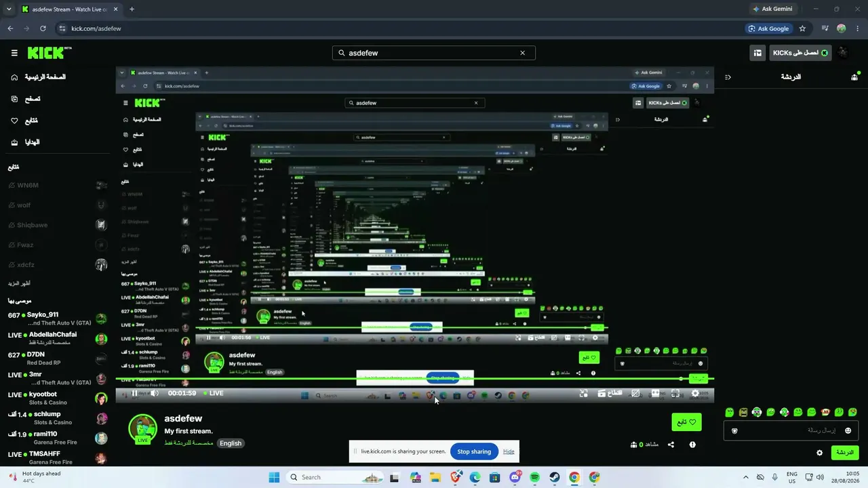Open chat settings gear icon

(820, 453)
